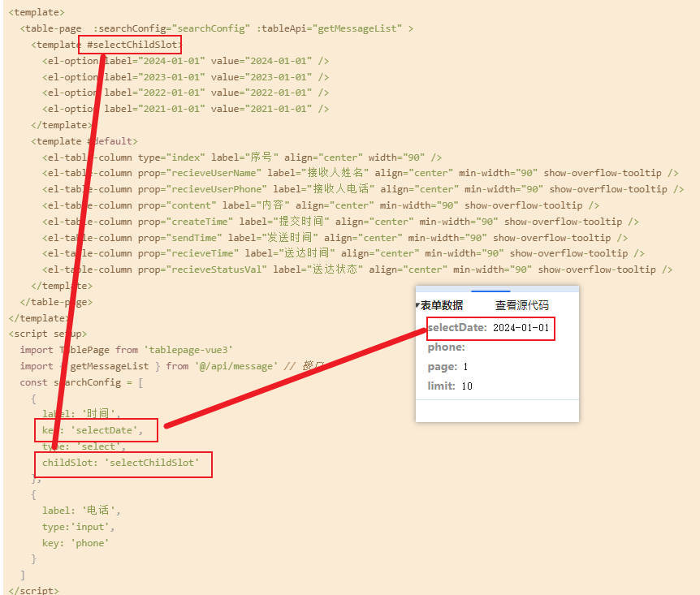
Task: Click the childSlot: 'selectChildSlot' code line
Action: point(120,463)
